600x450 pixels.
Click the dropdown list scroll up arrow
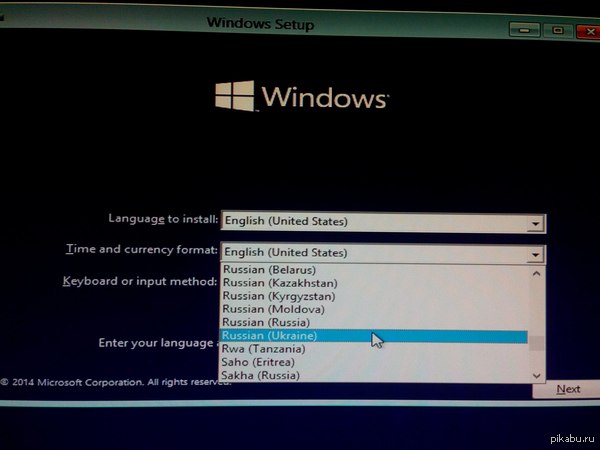click(536, 274)
